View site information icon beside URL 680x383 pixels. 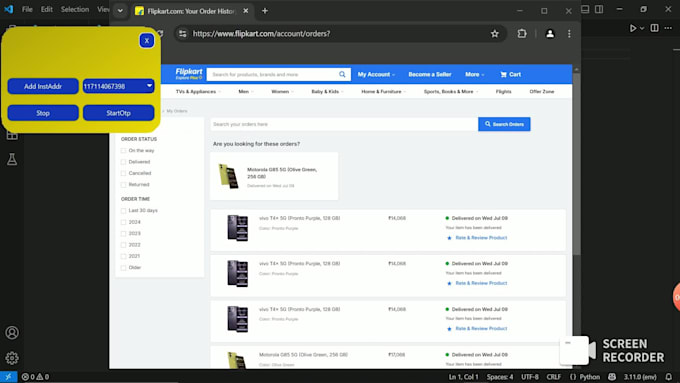tap(183, 34)
